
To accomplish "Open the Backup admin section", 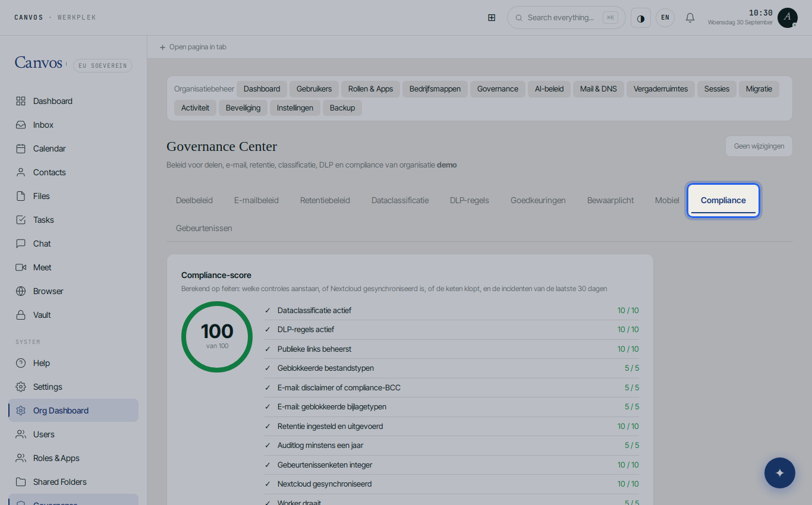I will tap(342, 108).
